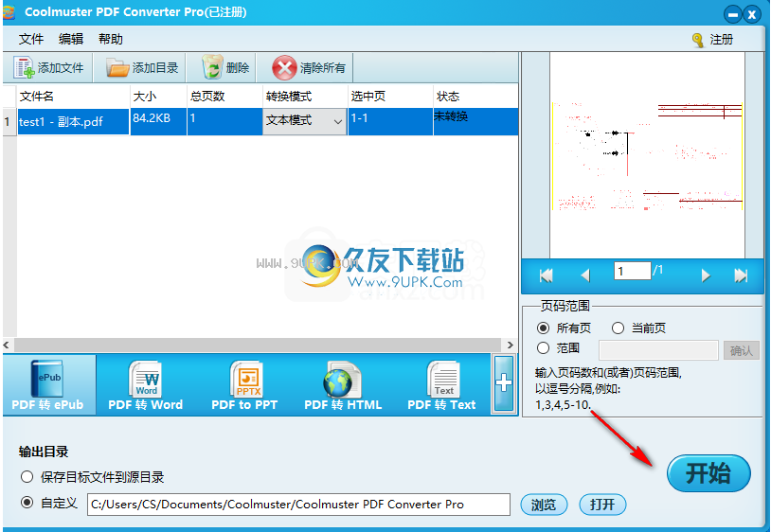Click the page range input field
Screen dimensions: 771x532
pos(658,350)
